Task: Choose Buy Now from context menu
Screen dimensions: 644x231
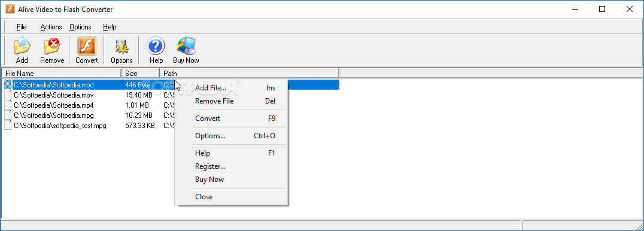Action: point(231,179)
